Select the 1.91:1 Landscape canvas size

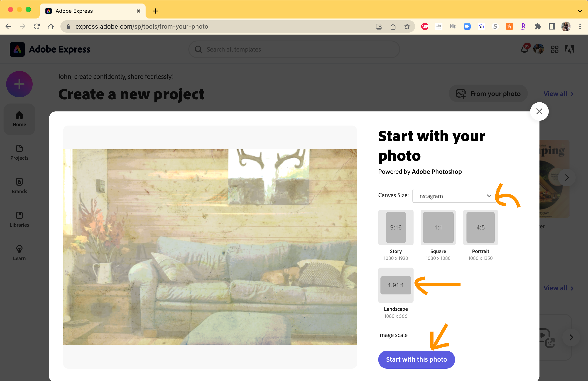[x=395, y=285]
